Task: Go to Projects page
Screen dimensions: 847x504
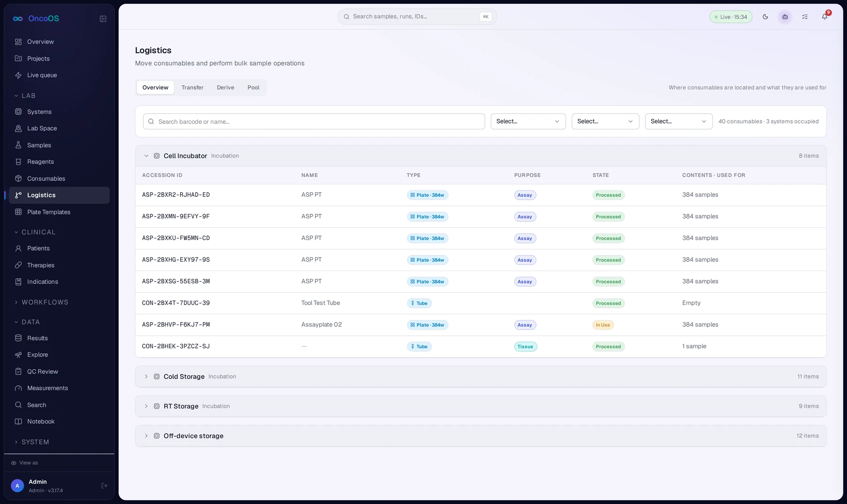Action: click(x=59, y=59)
